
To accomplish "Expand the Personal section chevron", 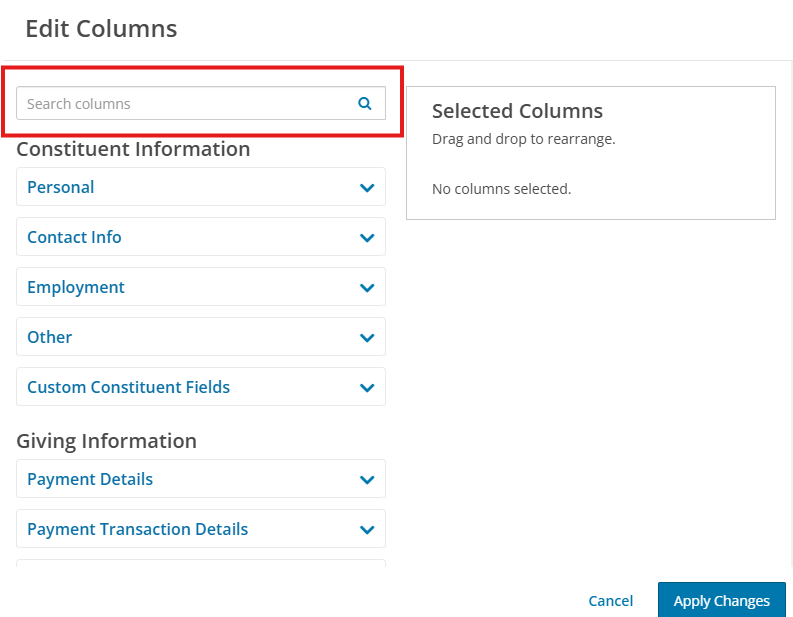I will [367, 188].
